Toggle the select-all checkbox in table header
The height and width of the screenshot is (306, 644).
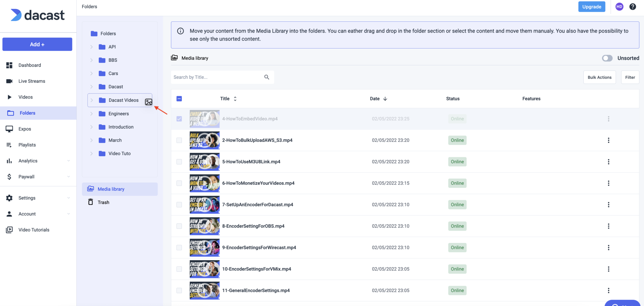coord(179,99)
